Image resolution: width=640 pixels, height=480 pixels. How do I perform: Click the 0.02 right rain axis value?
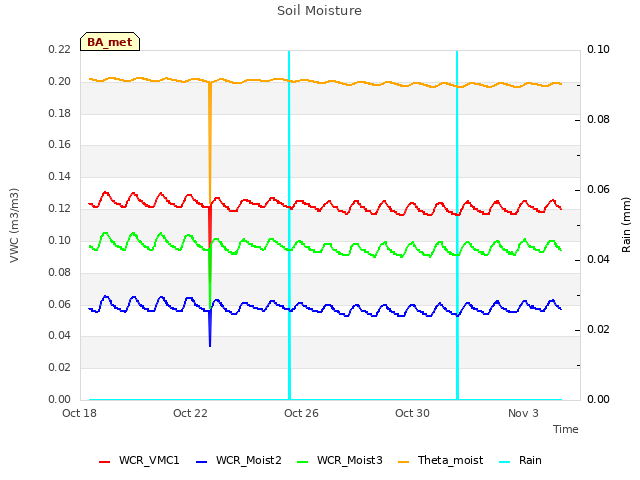tap(598, 329)
